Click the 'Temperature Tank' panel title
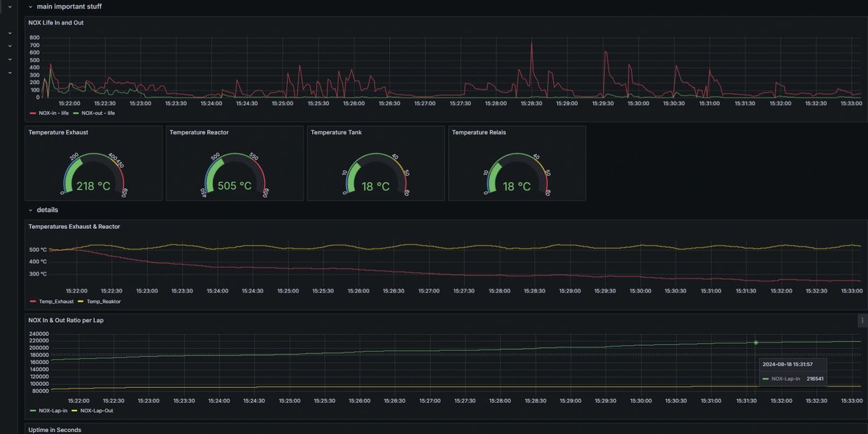 (336, 132)
